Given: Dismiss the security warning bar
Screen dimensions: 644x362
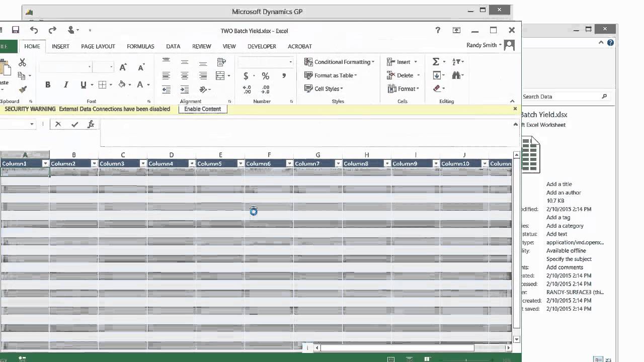Looking at the screenshot, I should point(515,109).
